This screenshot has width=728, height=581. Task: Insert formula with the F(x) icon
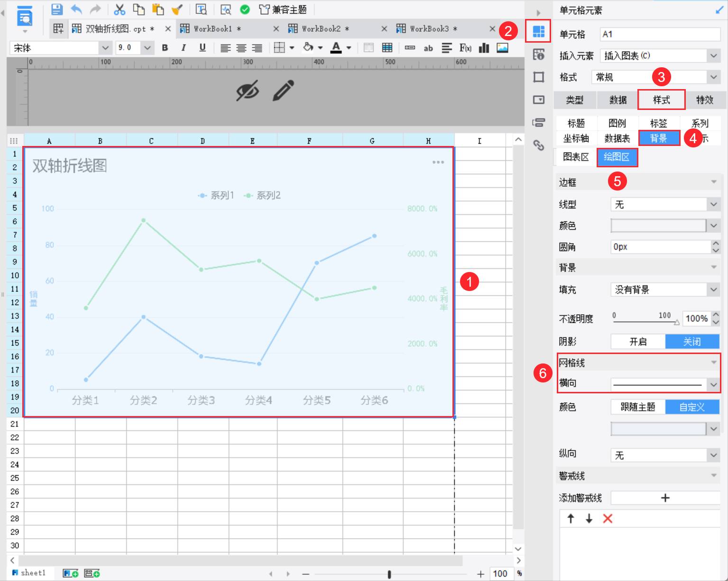pos(465,48)
